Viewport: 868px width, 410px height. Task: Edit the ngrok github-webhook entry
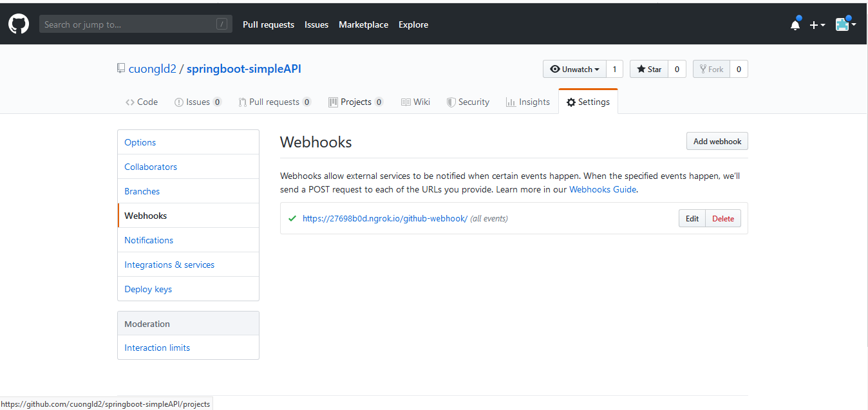pos(692,218)
